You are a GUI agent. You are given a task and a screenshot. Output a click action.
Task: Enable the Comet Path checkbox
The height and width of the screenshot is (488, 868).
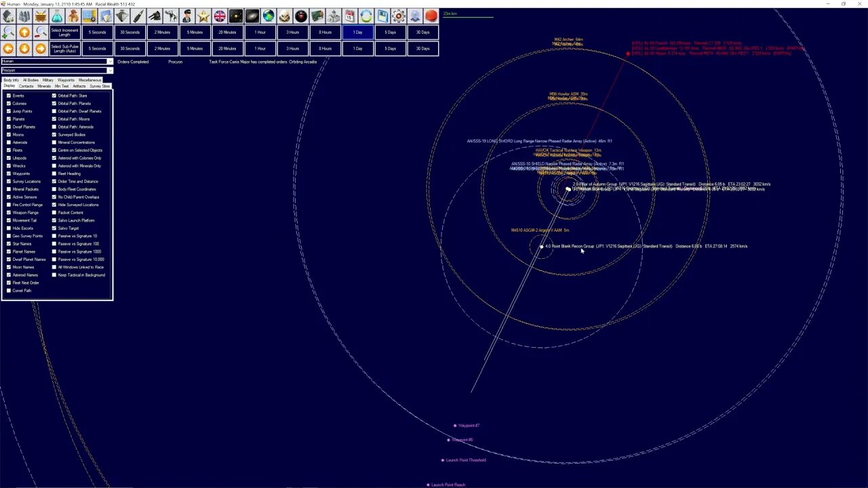pos(9,291)
